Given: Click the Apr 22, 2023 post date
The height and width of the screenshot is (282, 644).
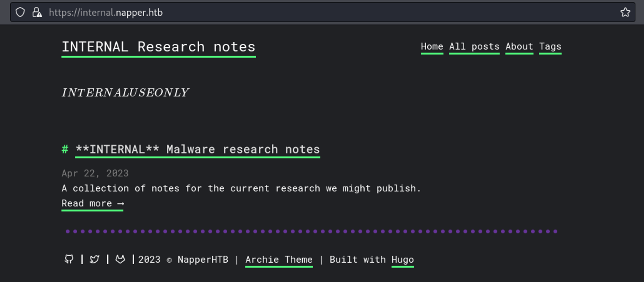Looking at the screenshot, I should point(95,173).
